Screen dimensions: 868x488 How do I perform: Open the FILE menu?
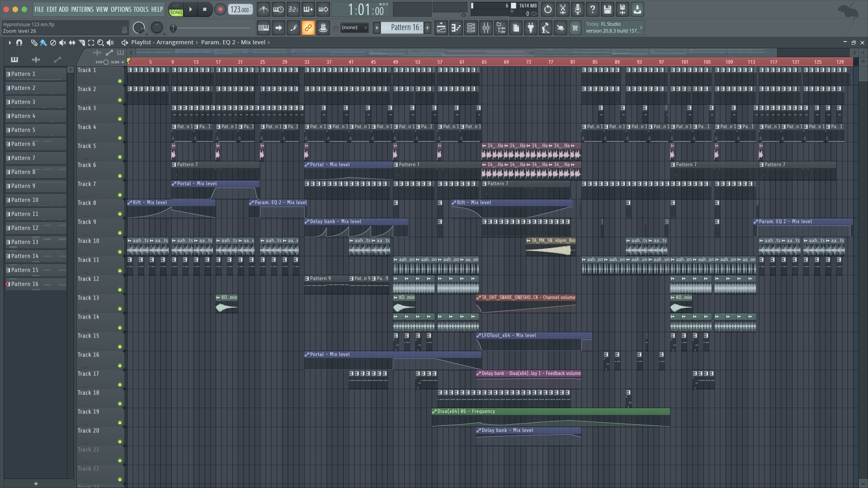39,9
